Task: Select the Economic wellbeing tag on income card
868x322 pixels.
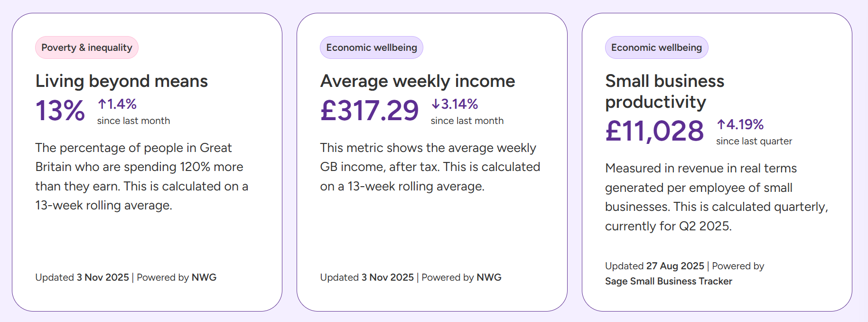Action: 372,47
